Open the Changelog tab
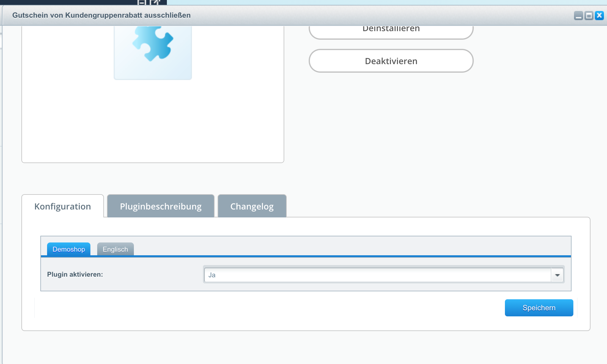The height and width of the screenshot is (364, 607). pyautogui.click(x=252, y=206)
